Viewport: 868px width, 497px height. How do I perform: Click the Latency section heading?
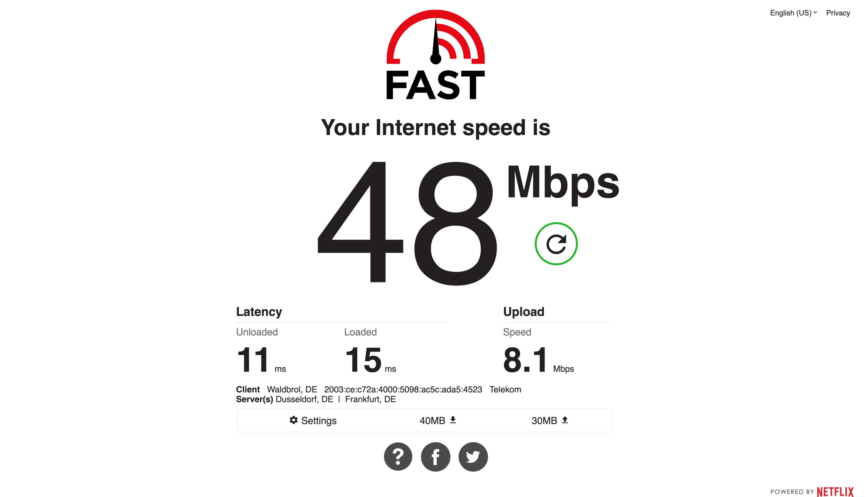259,312
